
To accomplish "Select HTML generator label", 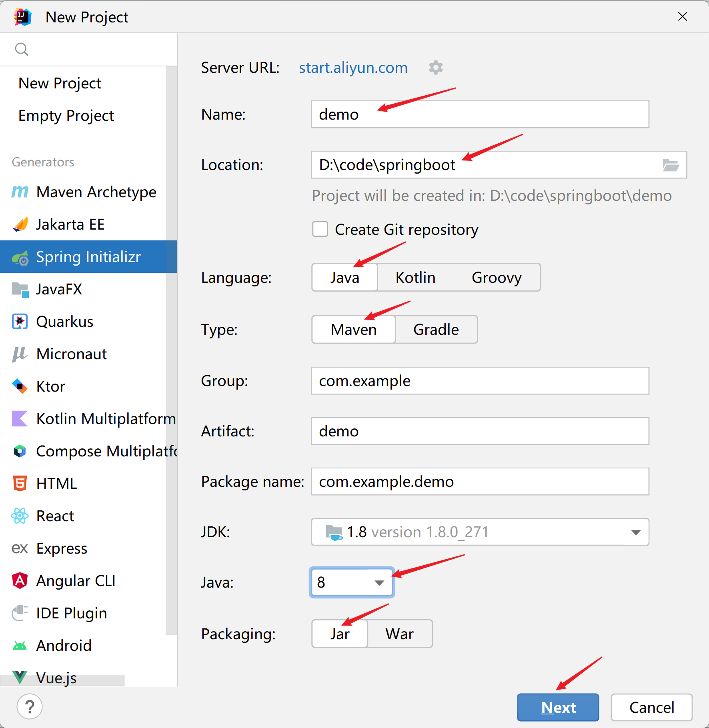I will pyautogui.click(x=56, y=484).
